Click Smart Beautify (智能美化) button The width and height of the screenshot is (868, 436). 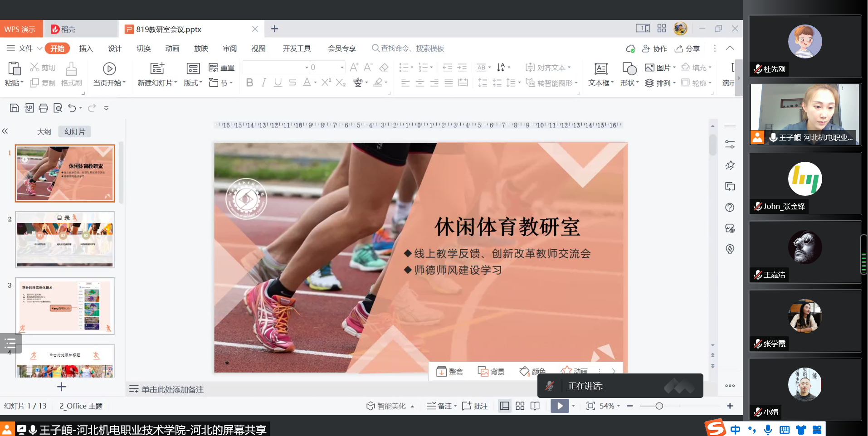tap(390, 406)
